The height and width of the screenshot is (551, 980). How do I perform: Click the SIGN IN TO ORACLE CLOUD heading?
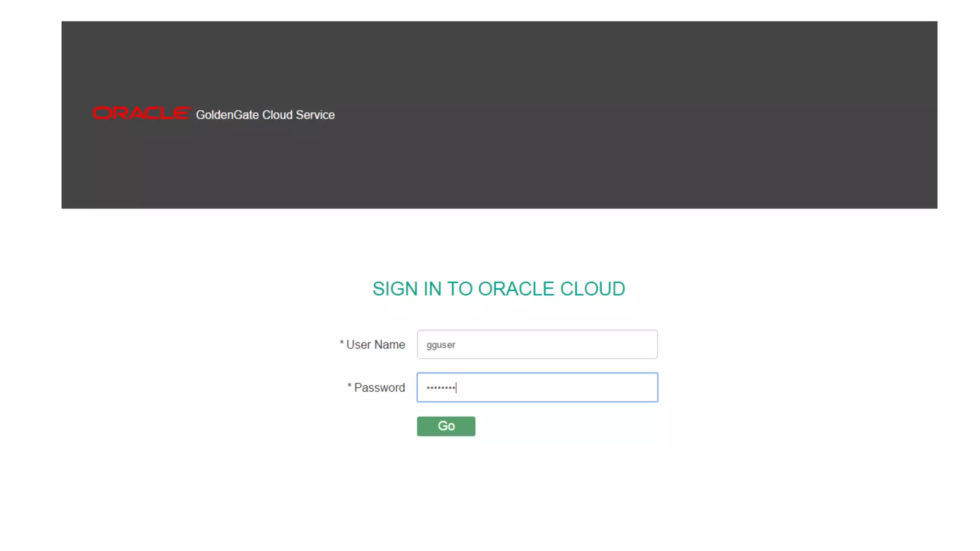pyautogui.click(x=499, y=289)
